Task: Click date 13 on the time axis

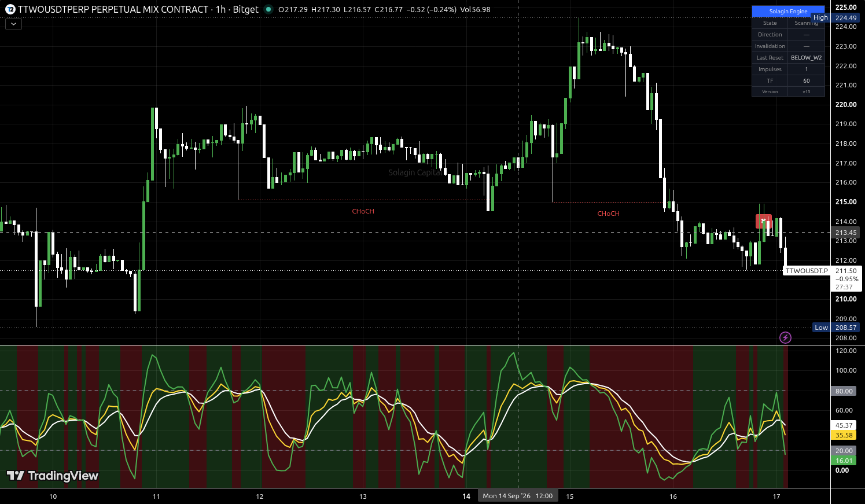Action: pyautogui.click(x=363, y=496)
